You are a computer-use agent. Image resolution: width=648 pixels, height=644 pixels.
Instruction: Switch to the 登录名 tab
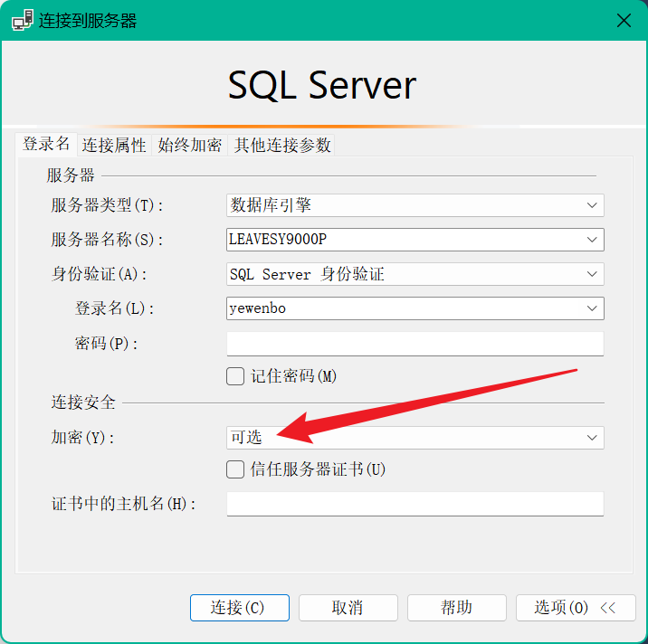pos(46,144)
